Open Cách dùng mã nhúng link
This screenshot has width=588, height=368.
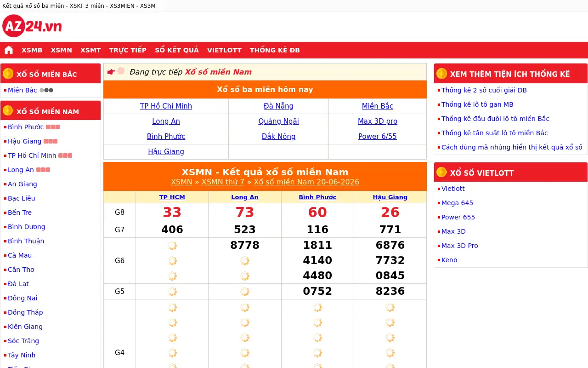512,147
